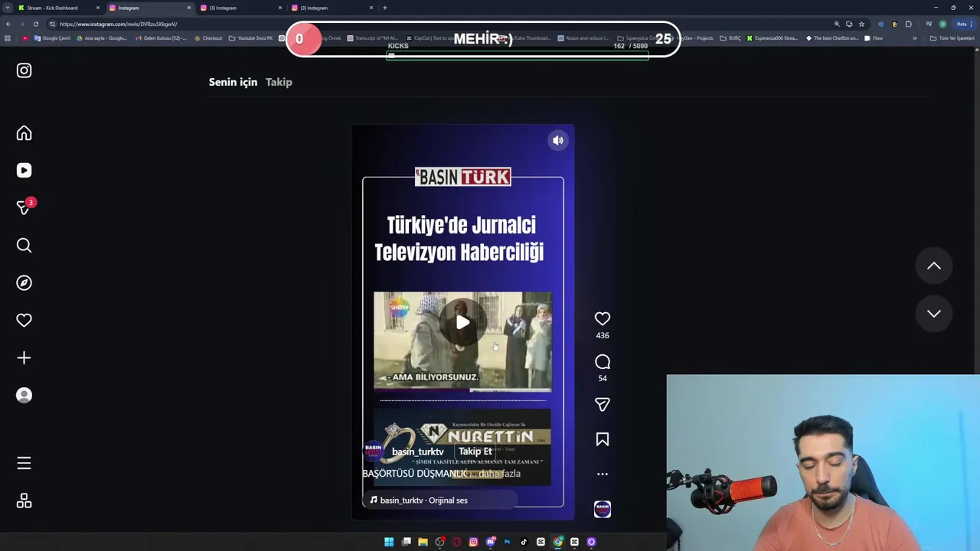Click Takip Et follow button
This screenshot has width=980, height=551.
(x=475, y=452)
